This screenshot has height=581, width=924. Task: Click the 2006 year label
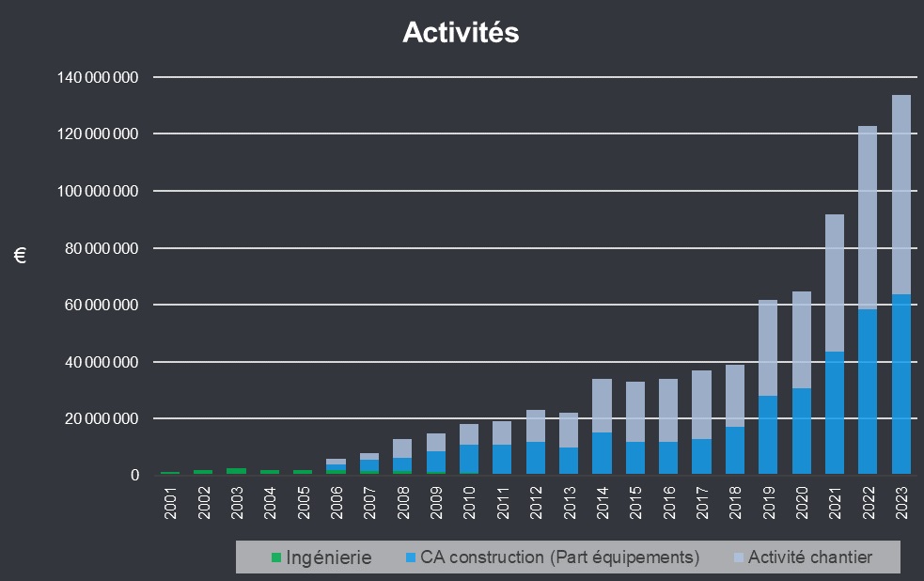click(x=337, y=503)
